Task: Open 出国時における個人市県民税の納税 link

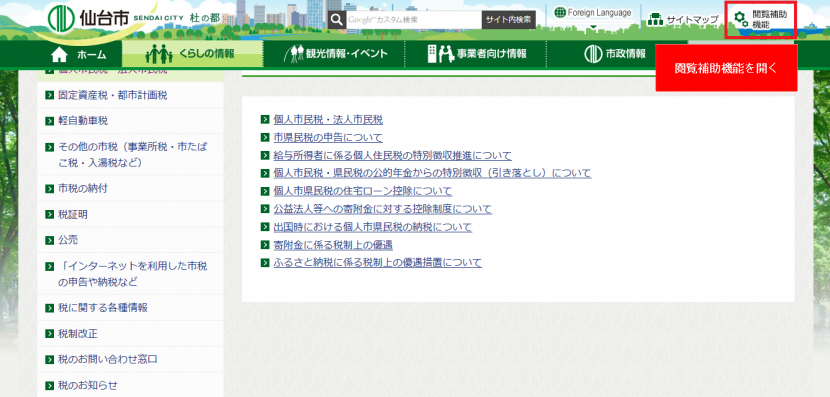Action: 373,227
